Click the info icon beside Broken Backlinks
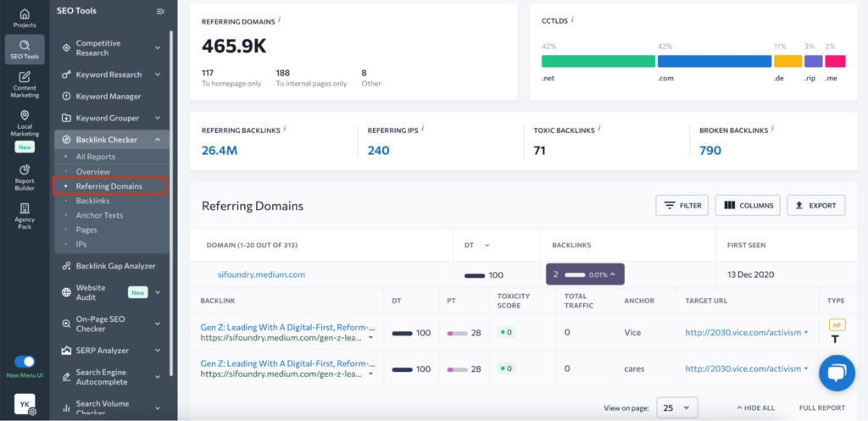This screenshot has height=421, width=868. pyautogui.click(x=773, y=129)
